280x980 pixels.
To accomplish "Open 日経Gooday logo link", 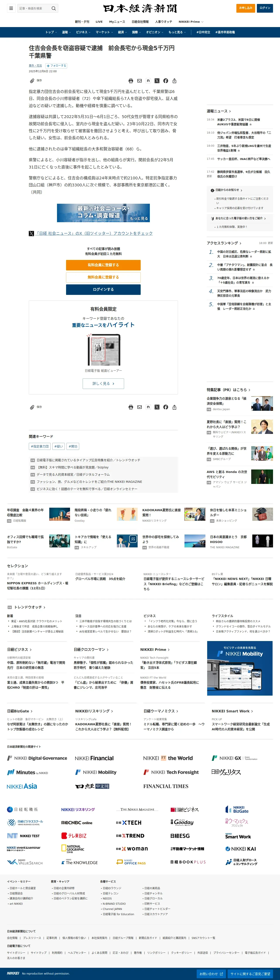I will 182,822.
